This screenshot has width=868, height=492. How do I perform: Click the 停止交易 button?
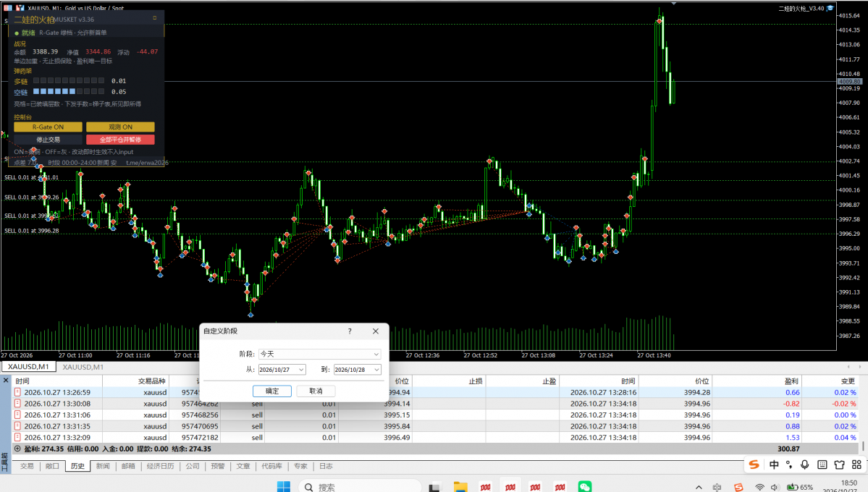(49, 140)
